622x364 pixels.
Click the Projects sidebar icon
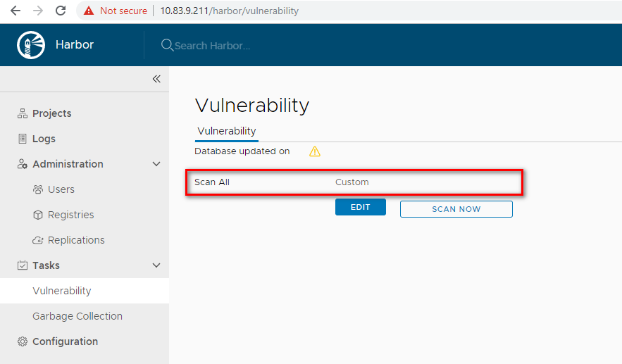tap(23, 113)
